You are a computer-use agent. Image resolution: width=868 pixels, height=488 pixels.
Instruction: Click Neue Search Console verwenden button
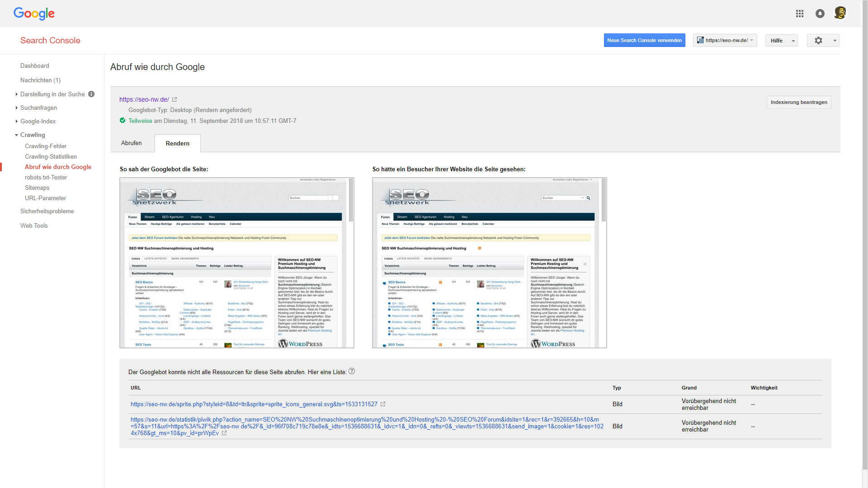[x=645, y=40]
